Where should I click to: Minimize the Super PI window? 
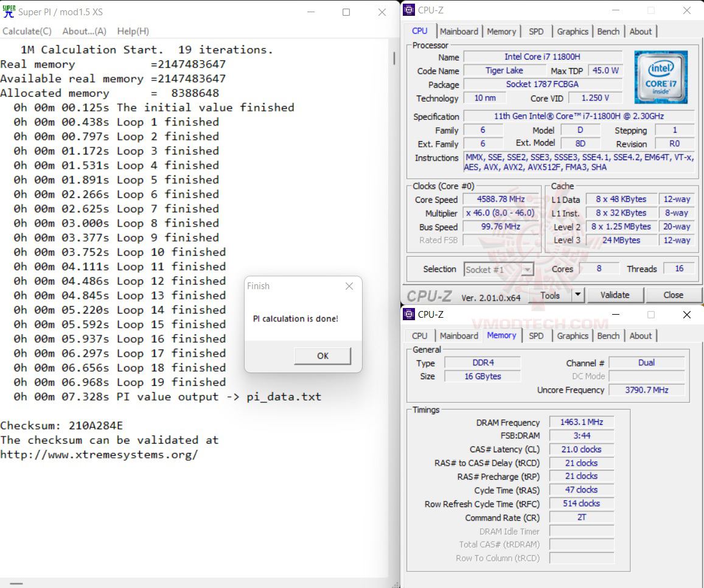click(x=311, y=12)
